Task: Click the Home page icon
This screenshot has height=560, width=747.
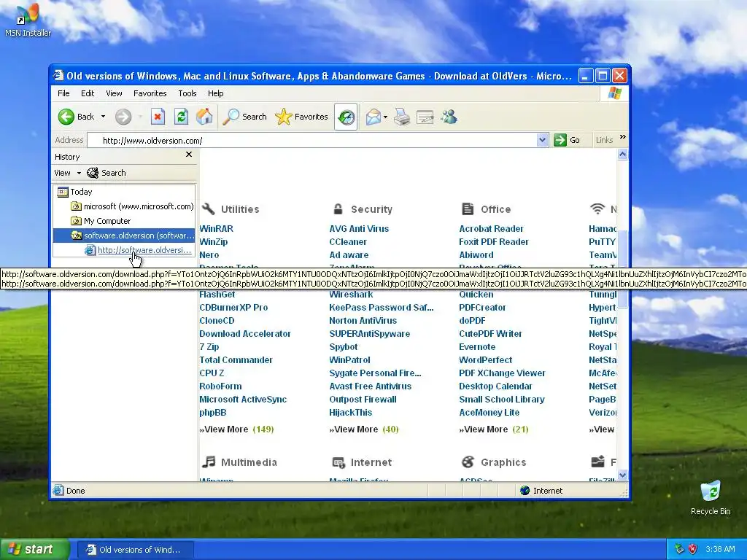Action: coord(204,117)
